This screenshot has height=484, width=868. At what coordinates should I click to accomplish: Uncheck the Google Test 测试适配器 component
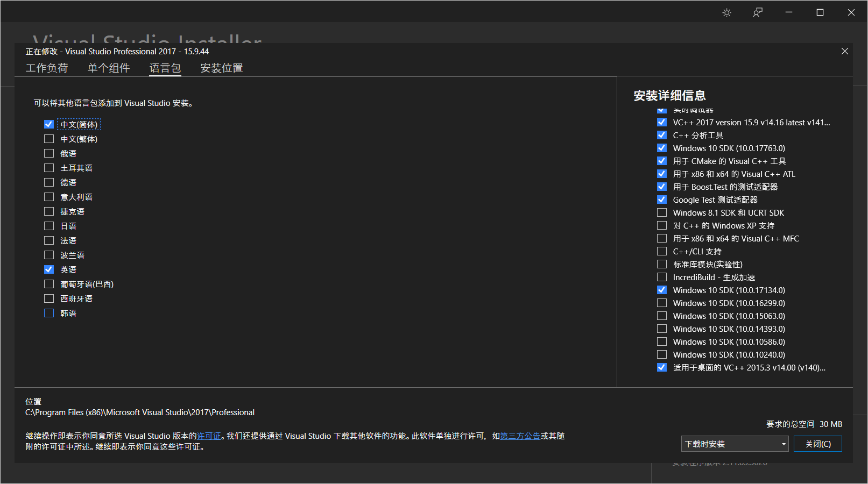click(662, 200)
